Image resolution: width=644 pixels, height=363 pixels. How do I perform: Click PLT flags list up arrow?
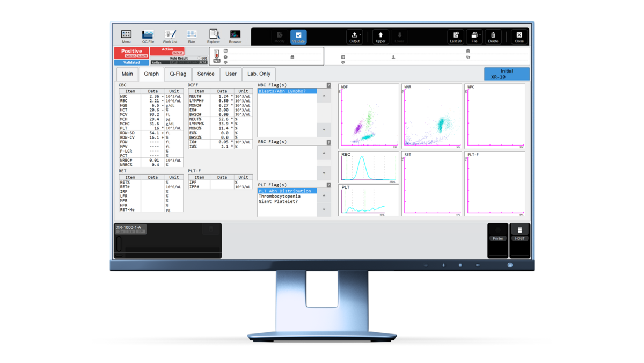tap(324, 195)
